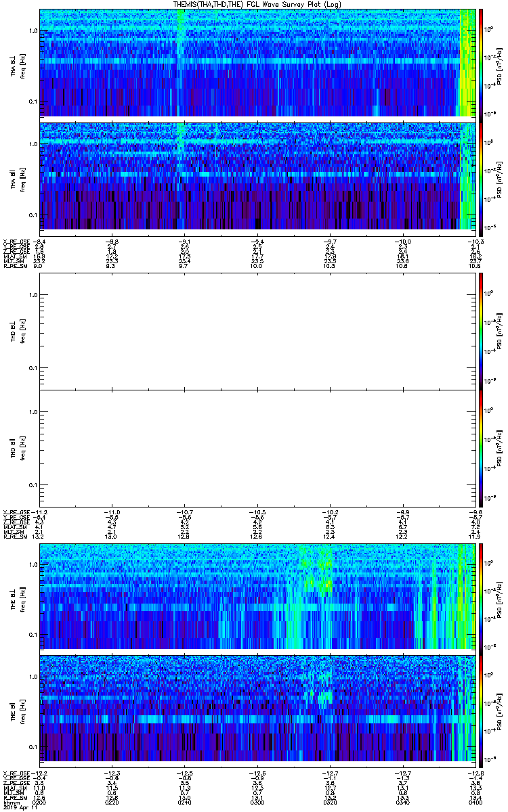Click the THD B∥ PSD color bar

[x=481, y=448]
